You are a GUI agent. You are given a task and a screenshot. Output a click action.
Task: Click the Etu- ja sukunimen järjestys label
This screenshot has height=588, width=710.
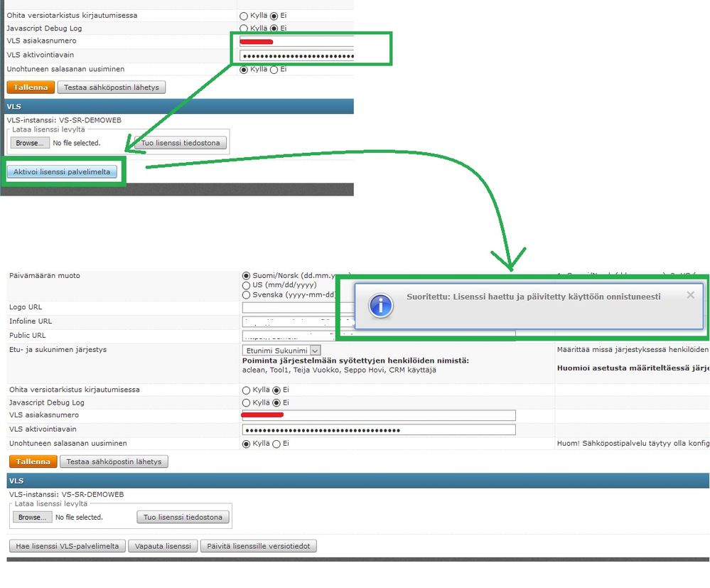[x=58, y=349]
